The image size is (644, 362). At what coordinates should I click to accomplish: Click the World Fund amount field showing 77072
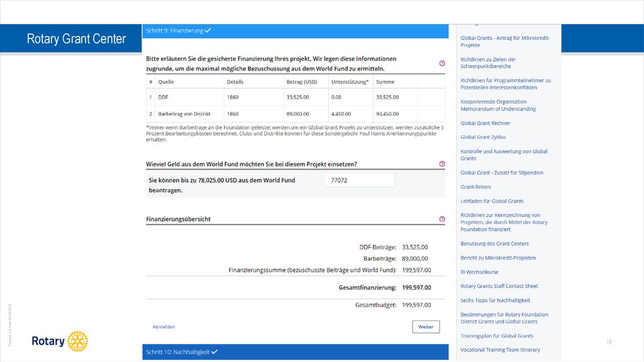click(360, 180)
